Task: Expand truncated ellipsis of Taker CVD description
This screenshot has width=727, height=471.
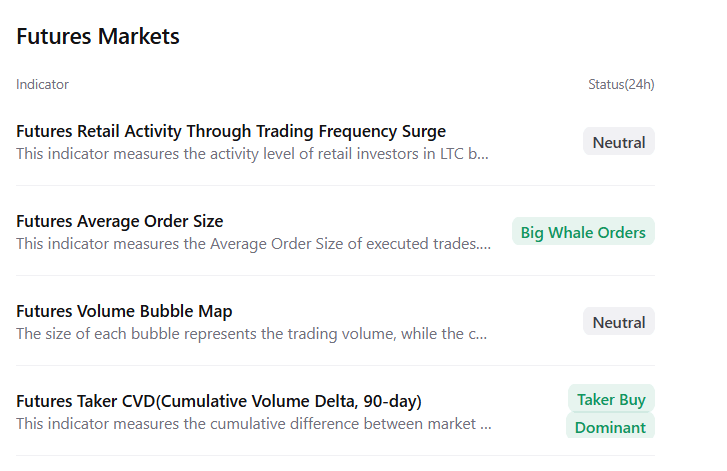Action: pyautogui.click(x=487, y=424)
